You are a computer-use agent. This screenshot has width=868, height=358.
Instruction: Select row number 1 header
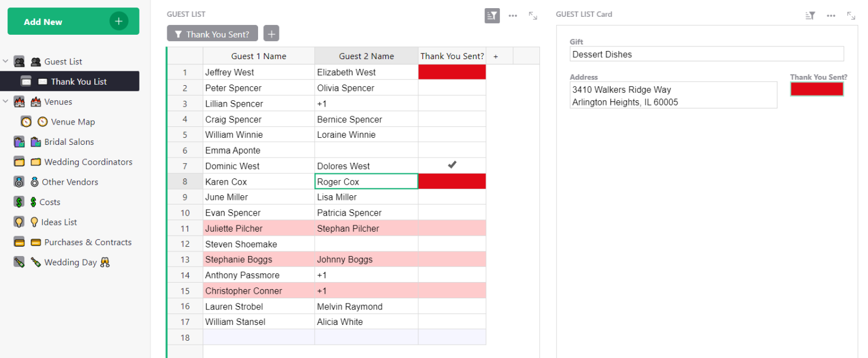coord(185,72)
